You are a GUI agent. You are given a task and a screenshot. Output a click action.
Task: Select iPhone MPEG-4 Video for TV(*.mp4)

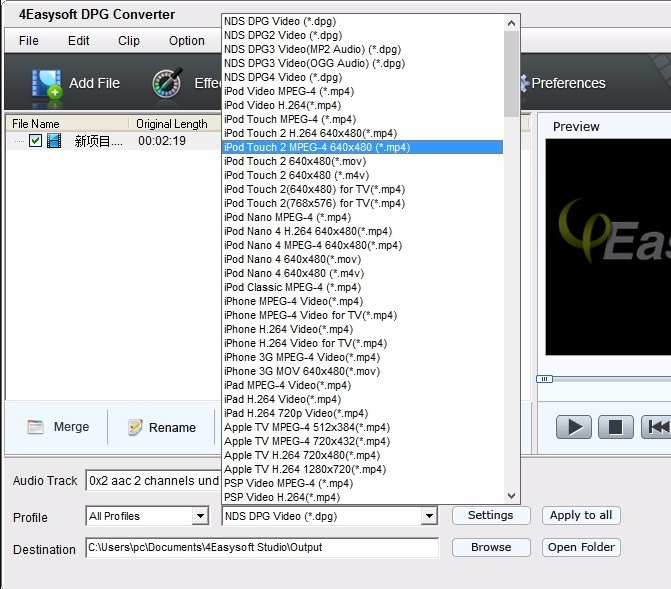click(x=362, y=315)
